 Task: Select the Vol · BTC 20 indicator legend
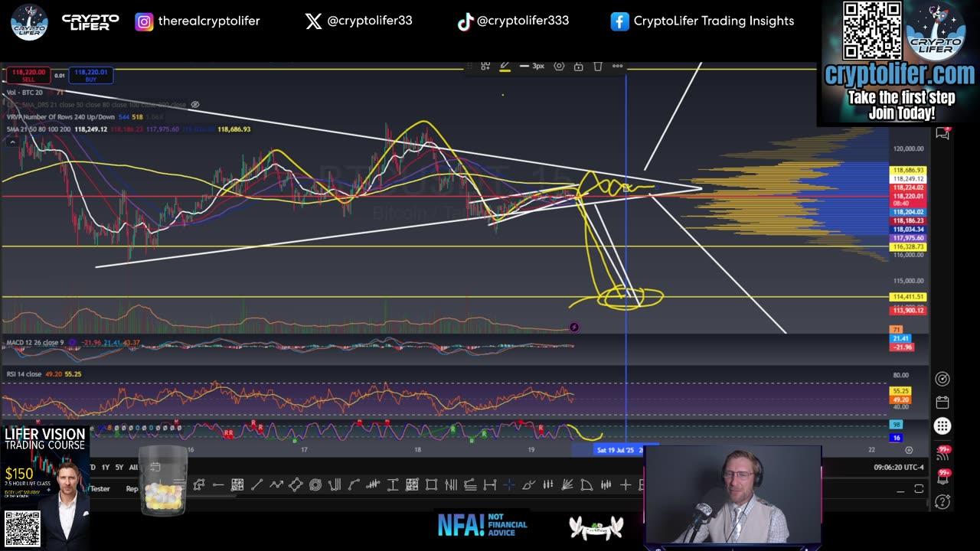coord(24,93)
